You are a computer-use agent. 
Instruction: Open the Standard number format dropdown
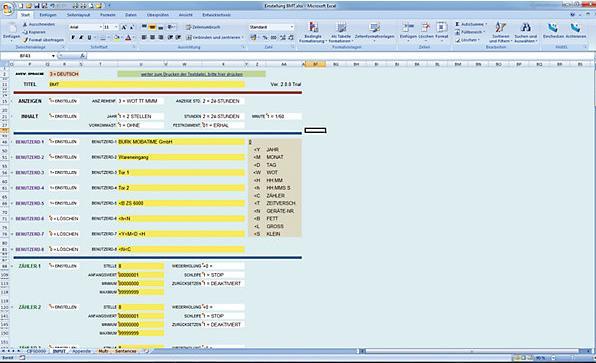[x=292, y=27]
